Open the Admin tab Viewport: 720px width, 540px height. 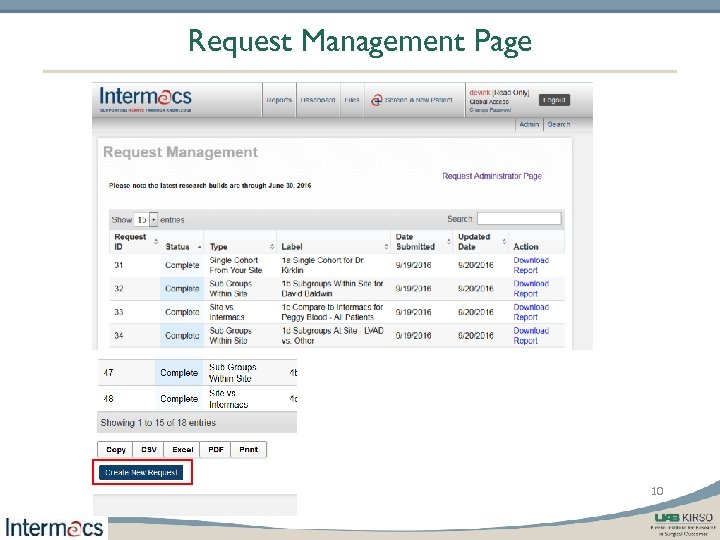pyautogui.click(x=529, y=124)
